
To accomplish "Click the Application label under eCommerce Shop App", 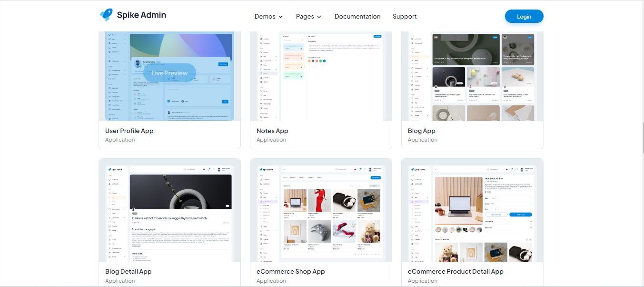I will click(x=271, y=281).
